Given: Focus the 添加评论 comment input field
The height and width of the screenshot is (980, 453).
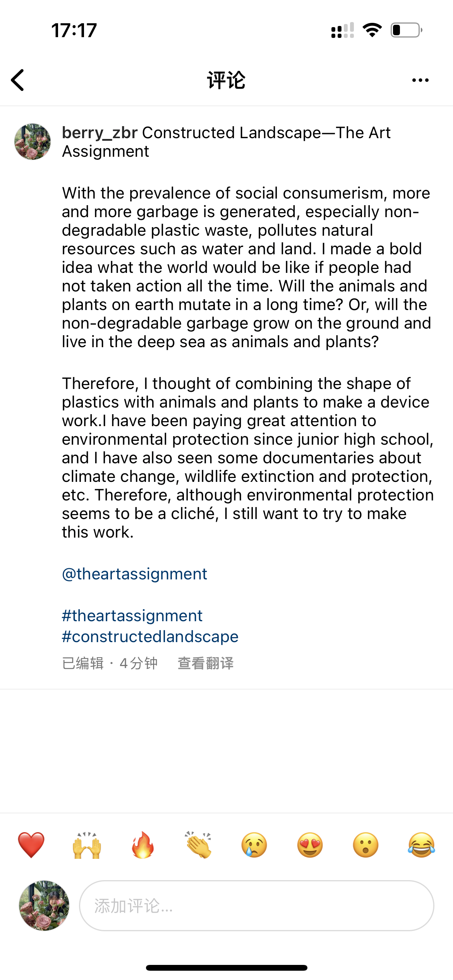Looking at the screenshot, I should pos(256,906).
